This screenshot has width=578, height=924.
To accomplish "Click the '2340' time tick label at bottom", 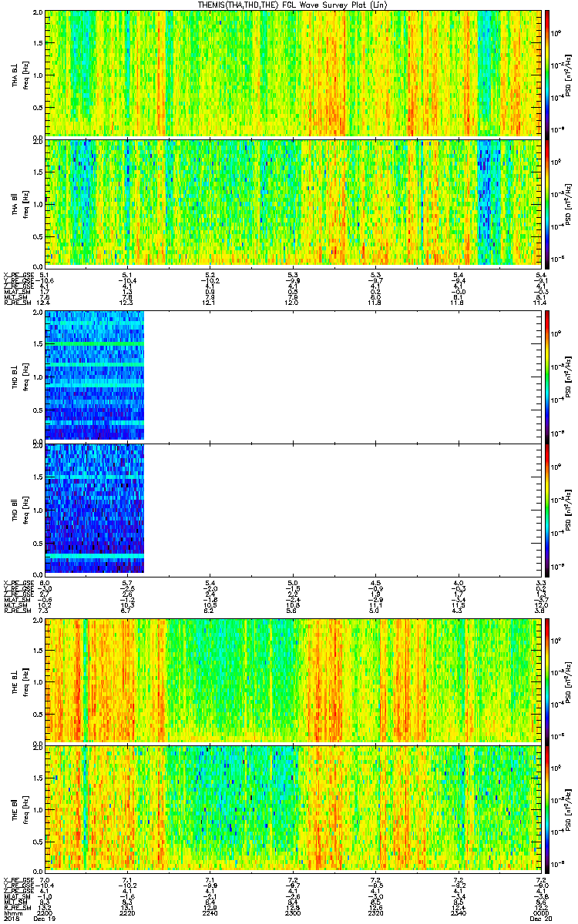I will 459,912.
